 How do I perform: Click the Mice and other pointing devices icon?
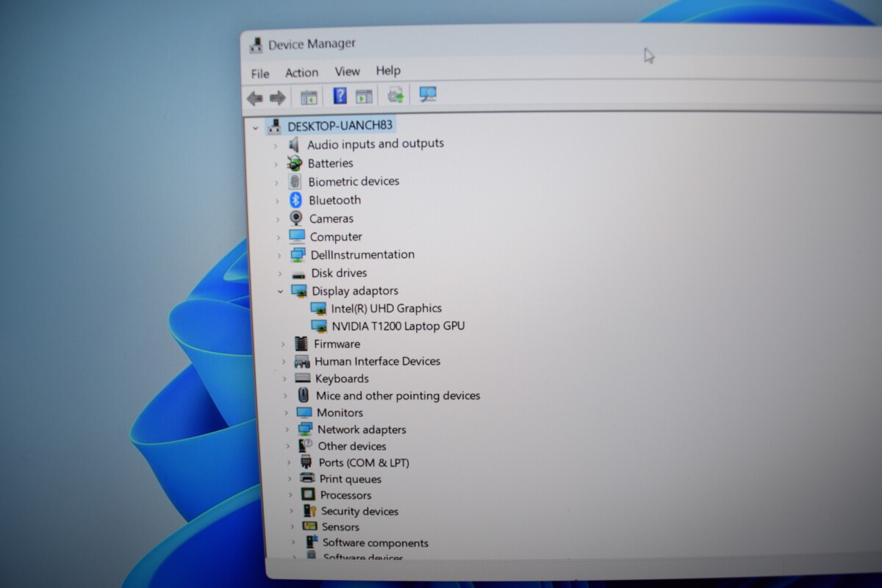pyautogui.click(x=304, y=395)
